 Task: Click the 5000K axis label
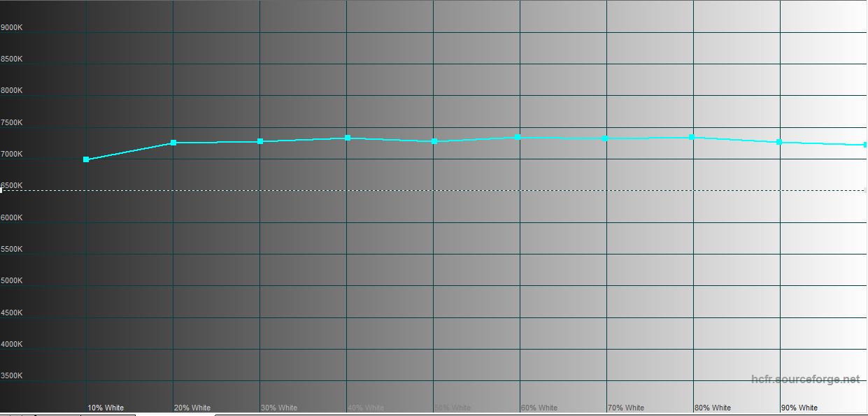coord(12,280)
